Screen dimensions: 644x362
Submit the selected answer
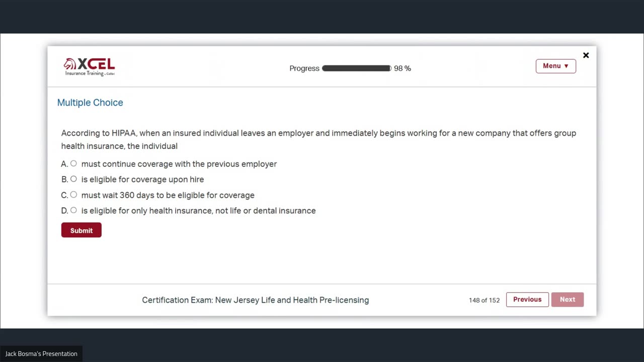coord(81,230)
